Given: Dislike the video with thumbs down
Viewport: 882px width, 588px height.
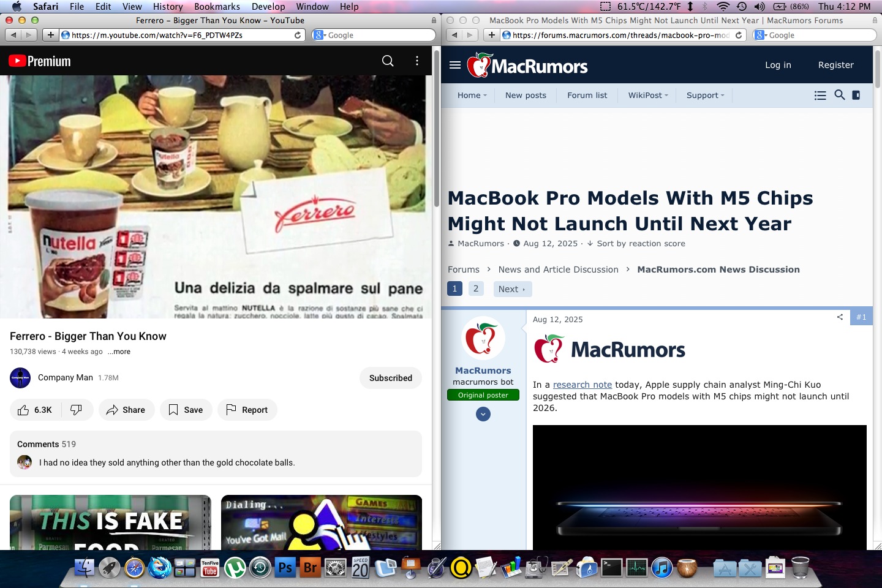Looking at the screenshot, I should tap(77, 410).
